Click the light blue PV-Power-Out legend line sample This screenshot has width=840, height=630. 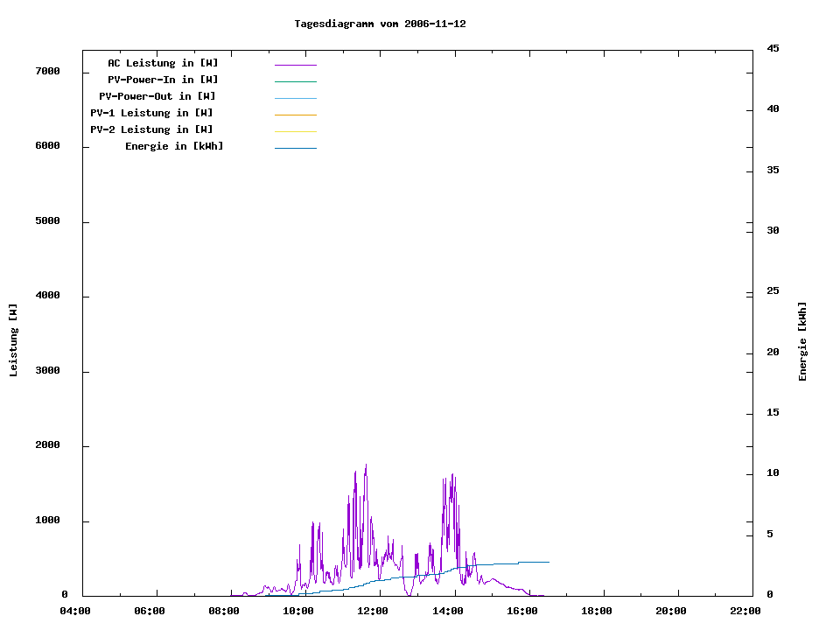pyautogui.click(x=295, y=98)
